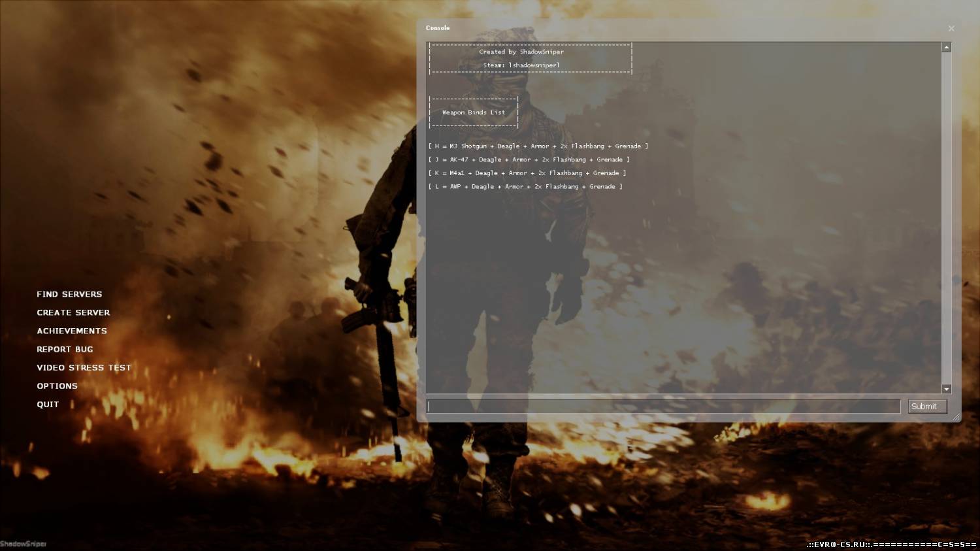This screenshot has height=551, width=980.
Task: Close the Console window
Action: pyautogui.click(x=951, y=29)
